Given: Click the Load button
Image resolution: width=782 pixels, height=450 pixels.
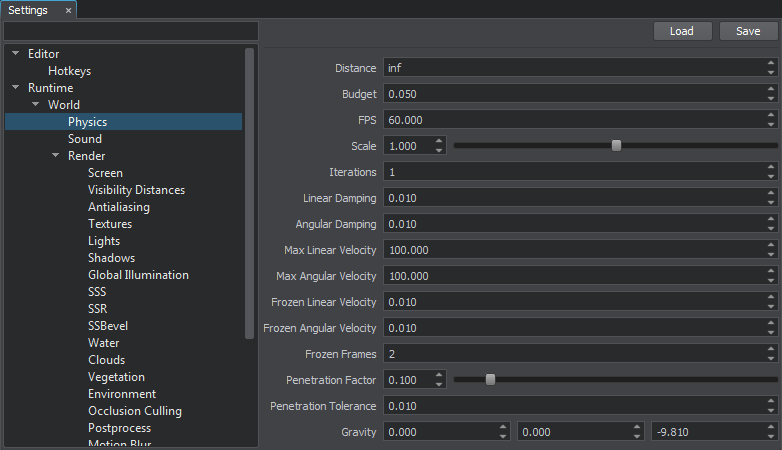Looking at the screenshot, I should [681, 31].
